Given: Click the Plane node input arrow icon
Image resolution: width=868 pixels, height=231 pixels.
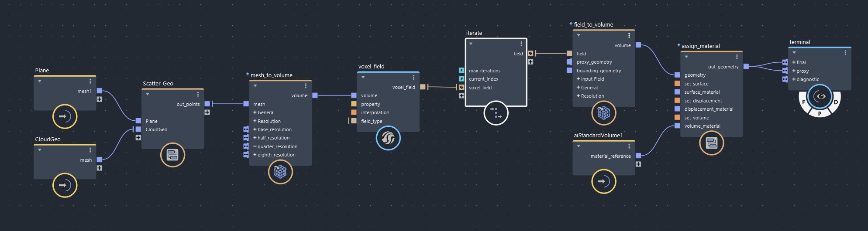Looking at the screenshot, I should click(x=65, y=116).
